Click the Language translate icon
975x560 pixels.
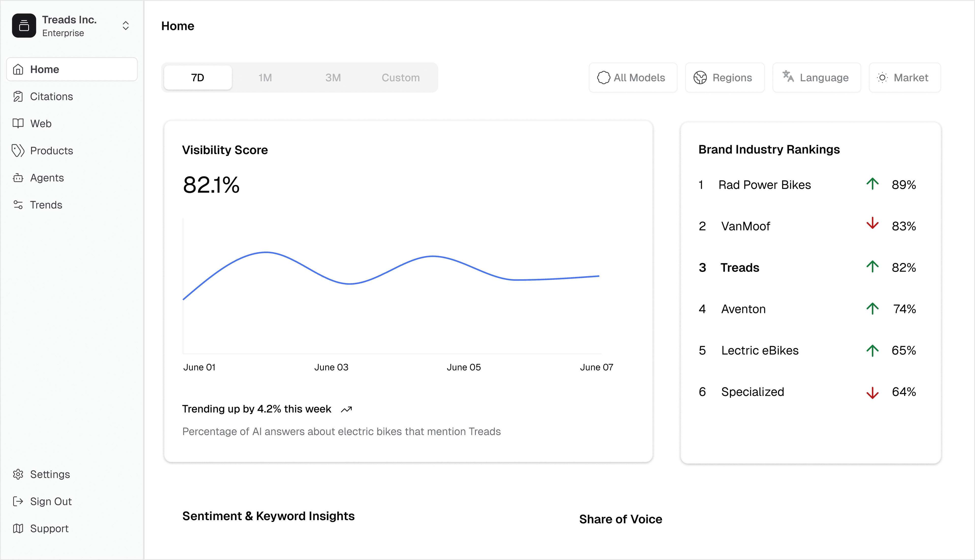point(788,77)
